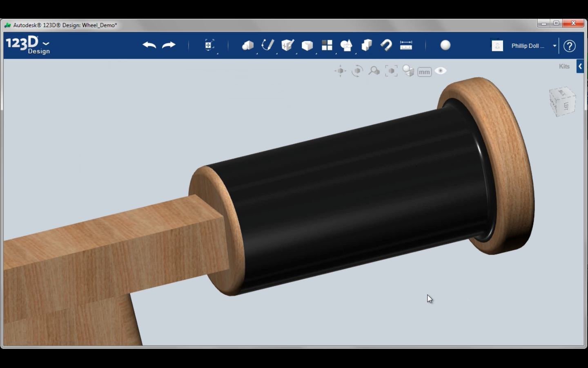Click the Redo arrow
Image resolution: width=588 pixels, height=368 pixels.
(x=169, y=45)
